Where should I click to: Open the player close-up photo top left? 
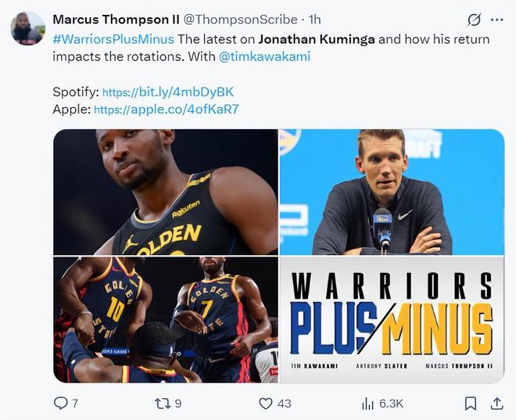click(166, 192)
